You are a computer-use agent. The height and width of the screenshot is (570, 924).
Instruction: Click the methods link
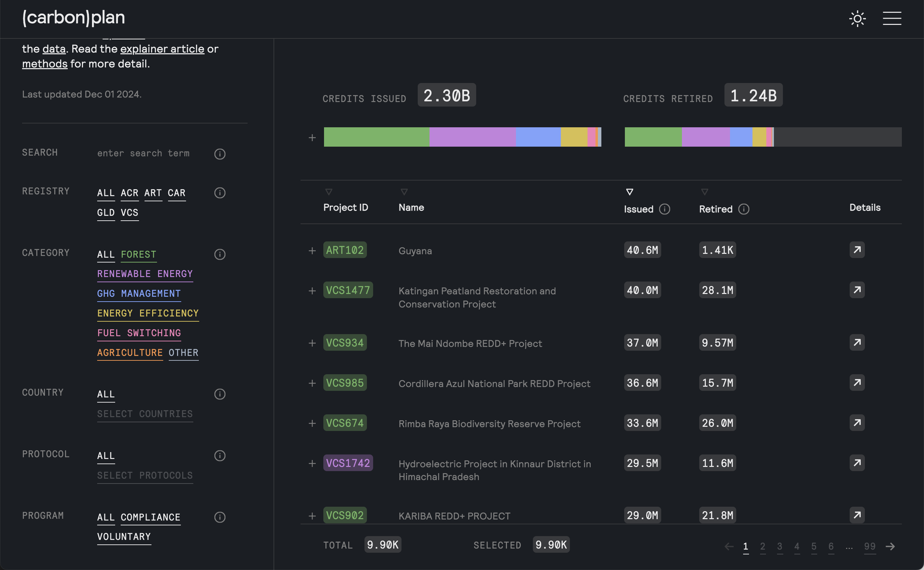pos(45,64)
